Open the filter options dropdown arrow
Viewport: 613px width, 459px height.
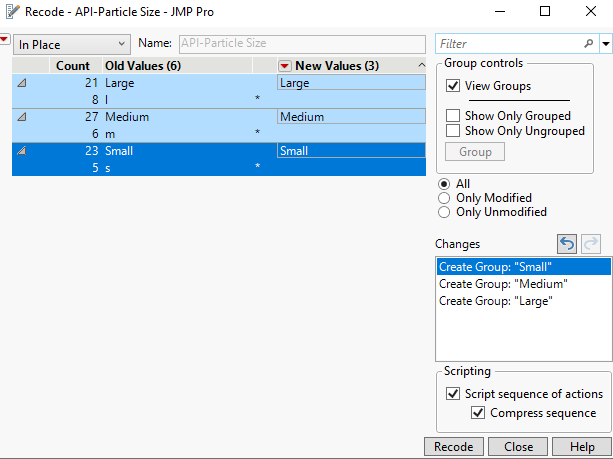click(606, 44)
